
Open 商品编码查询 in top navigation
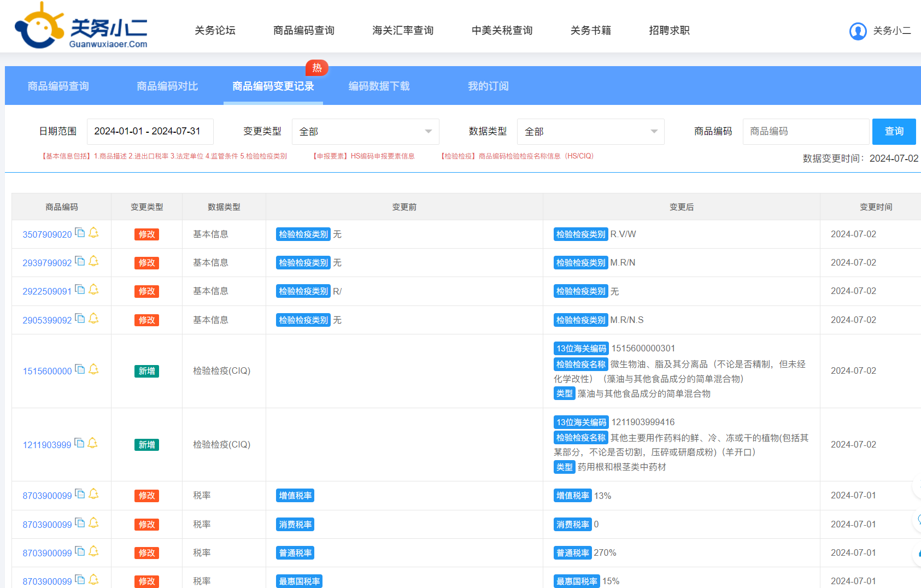pos(304,31)
